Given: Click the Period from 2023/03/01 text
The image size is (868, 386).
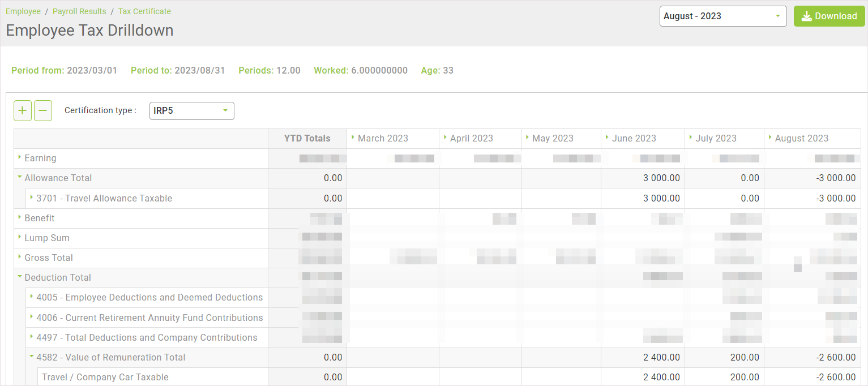Looking at the screenshot, I should click(x=64, y=71).
